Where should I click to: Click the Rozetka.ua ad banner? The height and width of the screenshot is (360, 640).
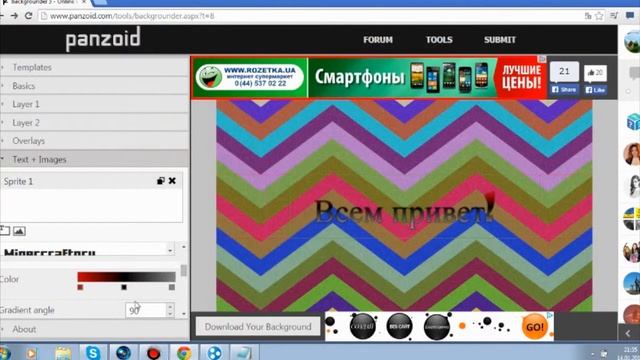pyautogui.click(x=369, y=77)
